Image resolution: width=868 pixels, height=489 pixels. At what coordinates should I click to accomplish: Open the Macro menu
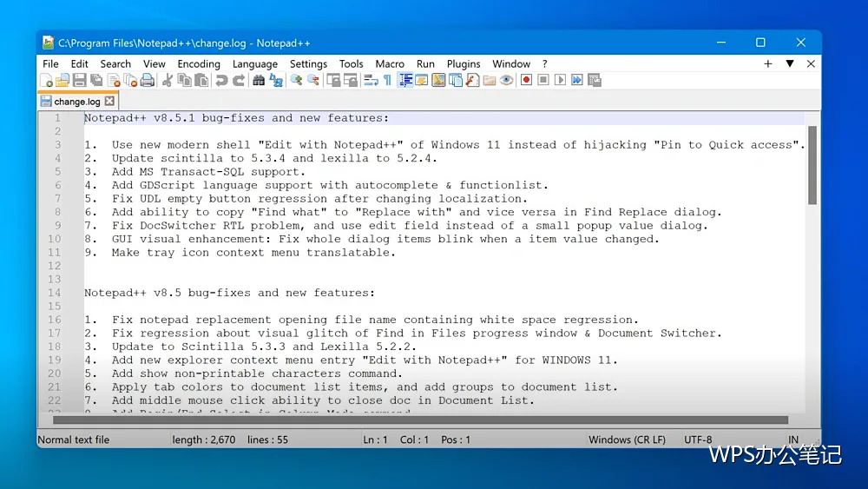pos(390,63)
